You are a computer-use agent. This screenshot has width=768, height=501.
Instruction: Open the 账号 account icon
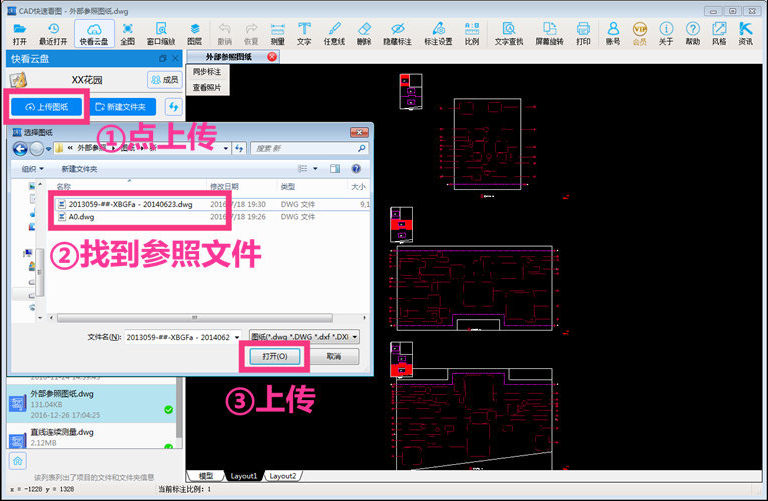613,34
